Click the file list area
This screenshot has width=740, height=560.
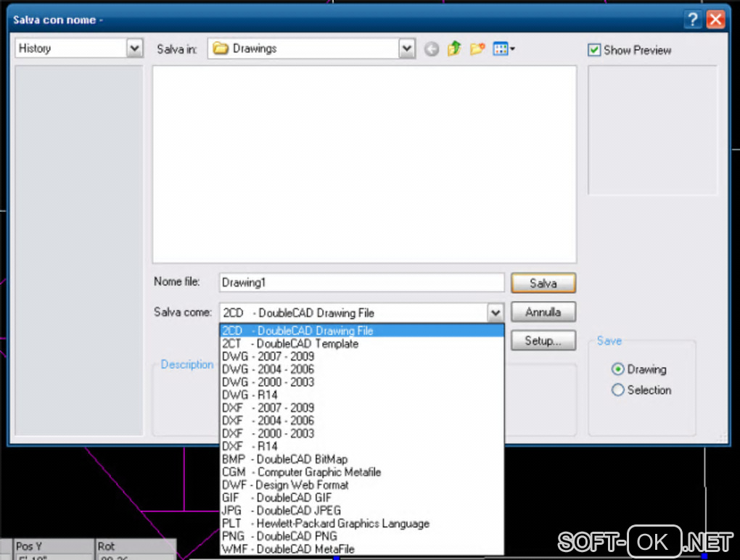(x=364, y=164)
